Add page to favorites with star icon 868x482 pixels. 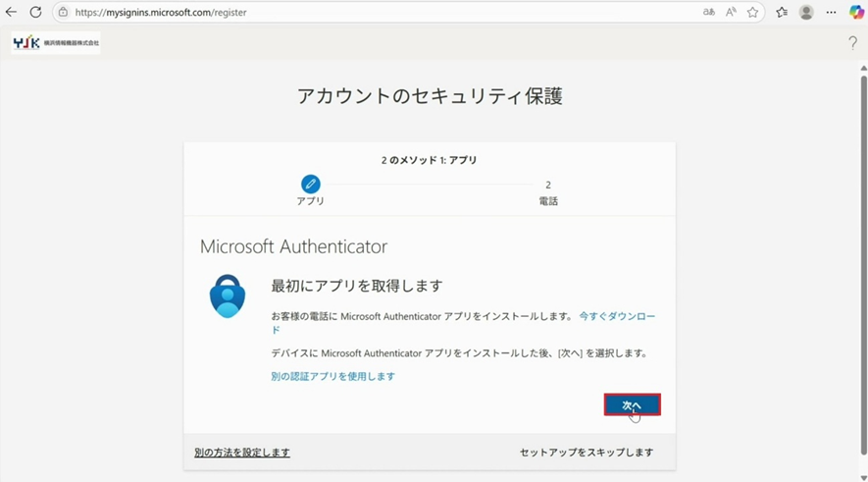click(753, 13)
